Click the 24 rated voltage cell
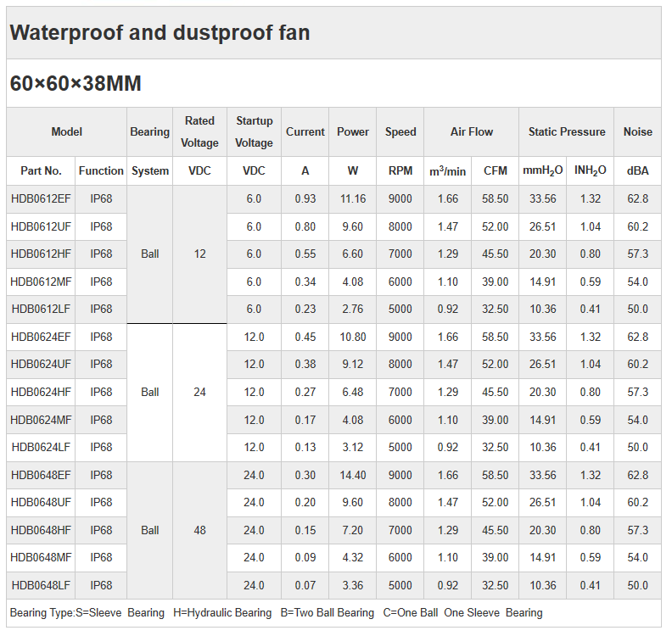Image resolution: width=672 pixels, height=636 pixels. (x=199, y=392)
